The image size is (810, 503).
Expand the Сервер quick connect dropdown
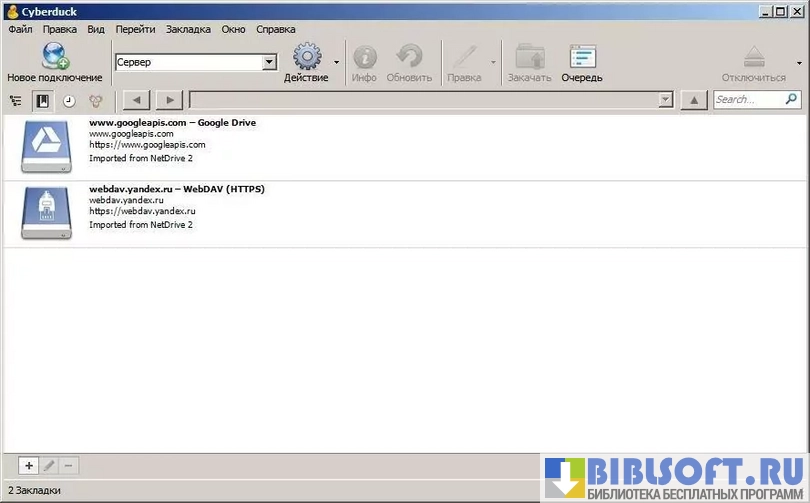269,62
